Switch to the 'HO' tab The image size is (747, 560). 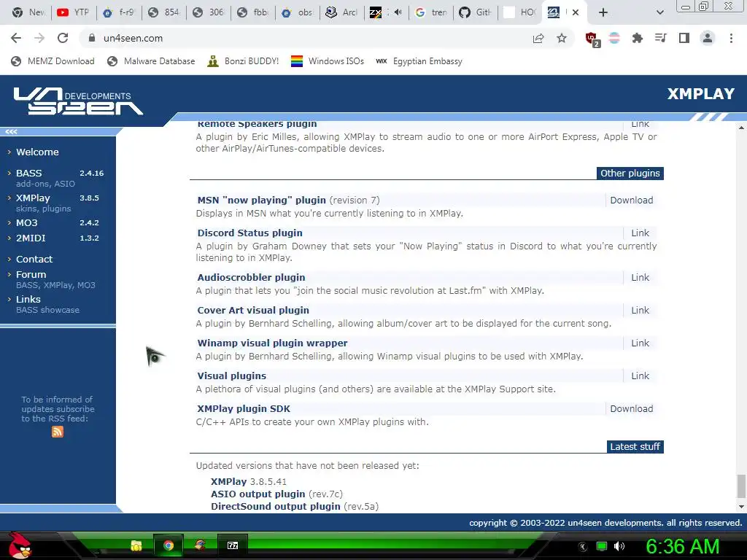pos(519,12)
